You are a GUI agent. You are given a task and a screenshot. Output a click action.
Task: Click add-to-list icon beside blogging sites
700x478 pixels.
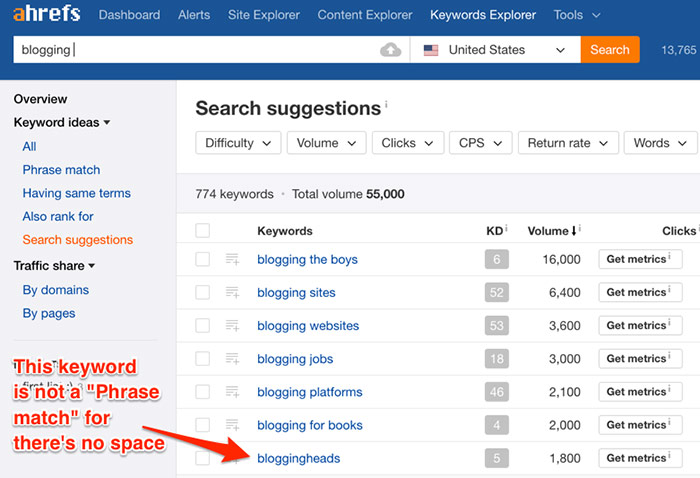[232, 293]
